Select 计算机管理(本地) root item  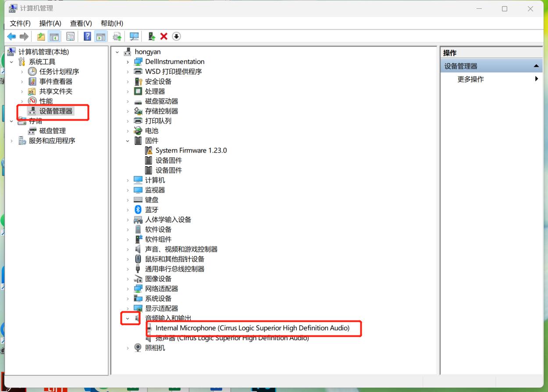[43, 52]
